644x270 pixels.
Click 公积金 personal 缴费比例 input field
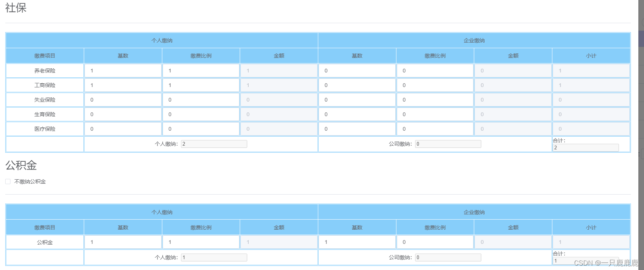201,242
